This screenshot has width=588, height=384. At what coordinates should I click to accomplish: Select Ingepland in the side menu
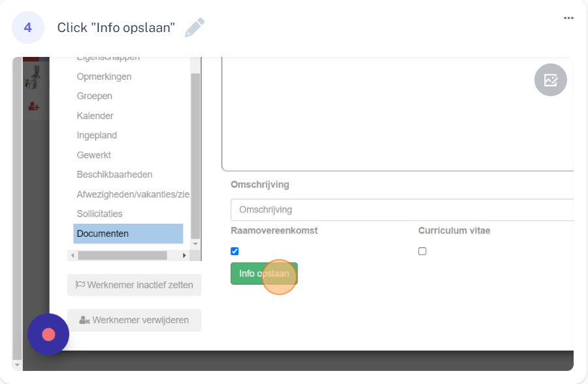[97, 135]
